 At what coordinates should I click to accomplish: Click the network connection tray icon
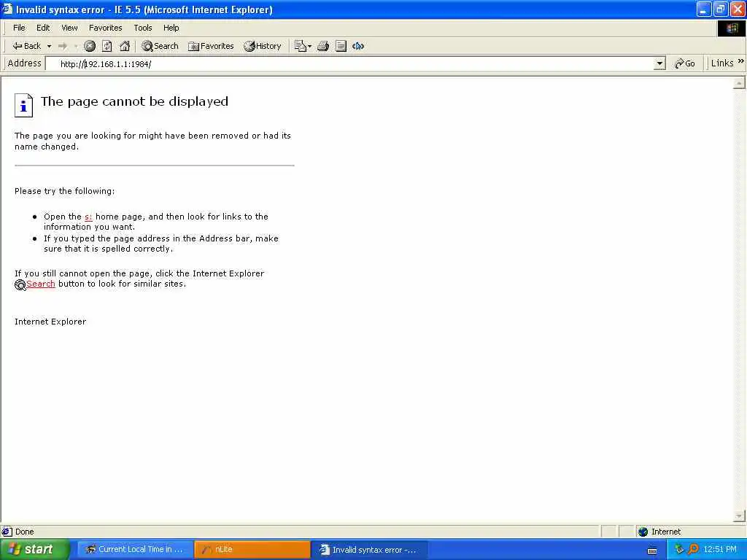click(679, 550)
